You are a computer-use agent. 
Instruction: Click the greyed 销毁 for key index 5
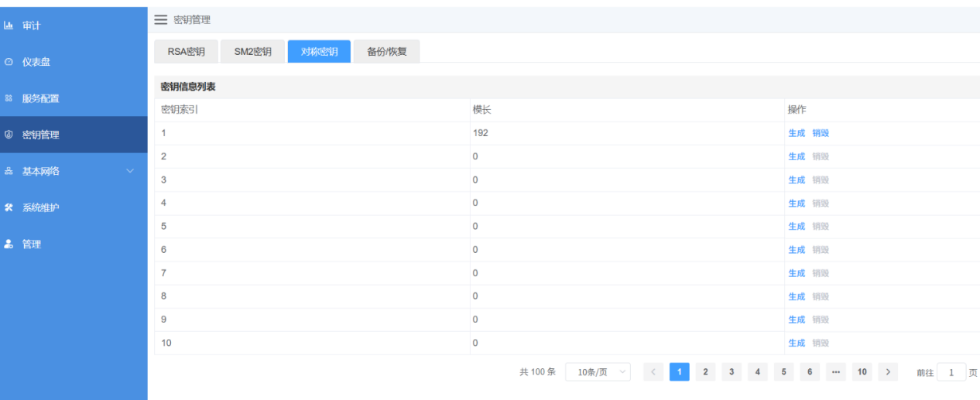821,226
